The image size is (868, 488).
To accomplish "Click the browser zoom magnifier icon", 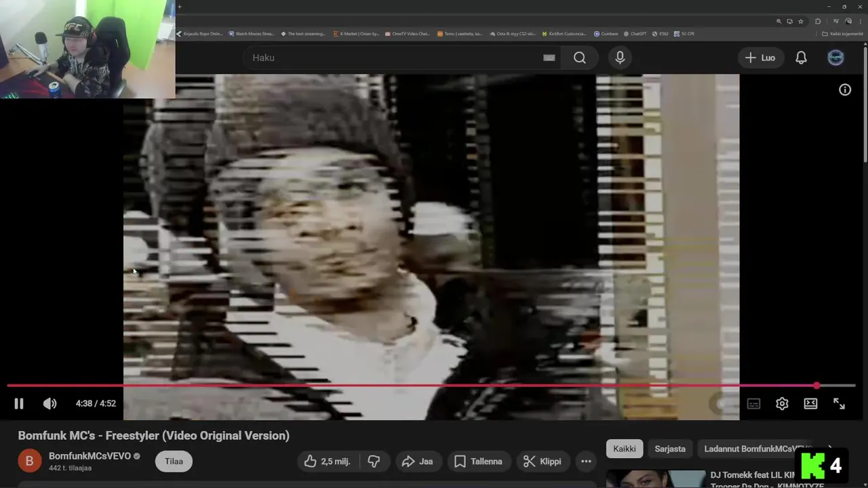I will tap(779, 21).
